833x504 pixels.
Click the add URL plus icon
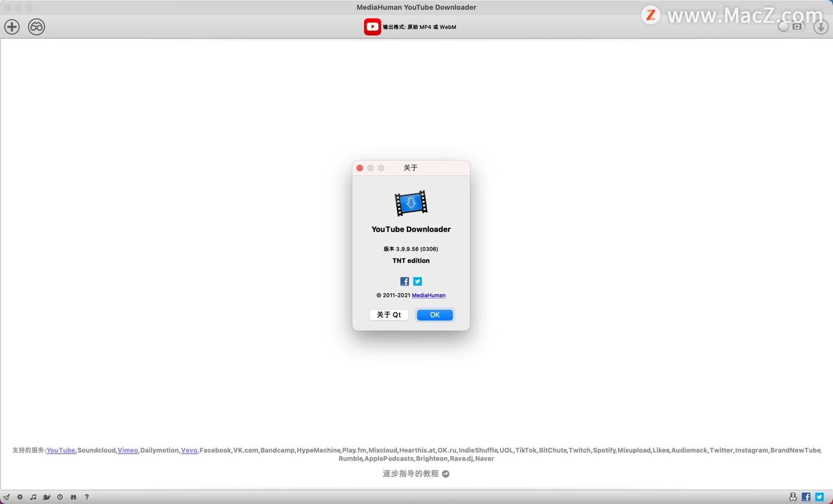pyautogui.click(x=12, y=27)
